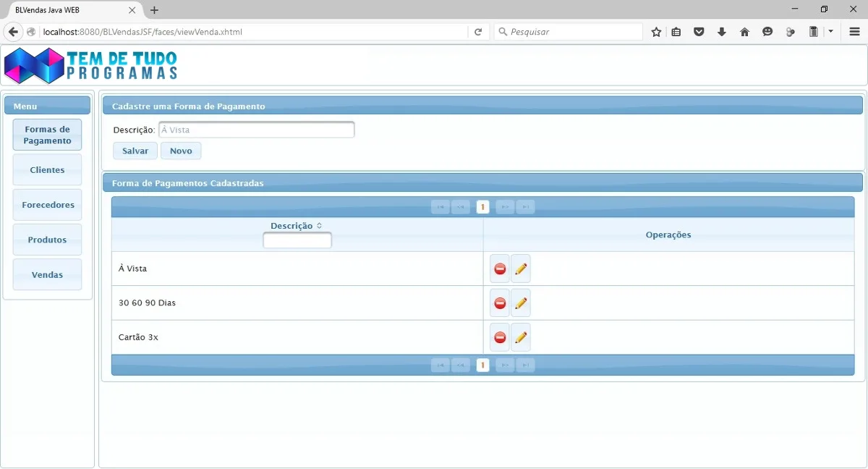This screenshot has width=868, height=469.
Task: Click the site identity globe icon
Action: click(x=31, y=32)
